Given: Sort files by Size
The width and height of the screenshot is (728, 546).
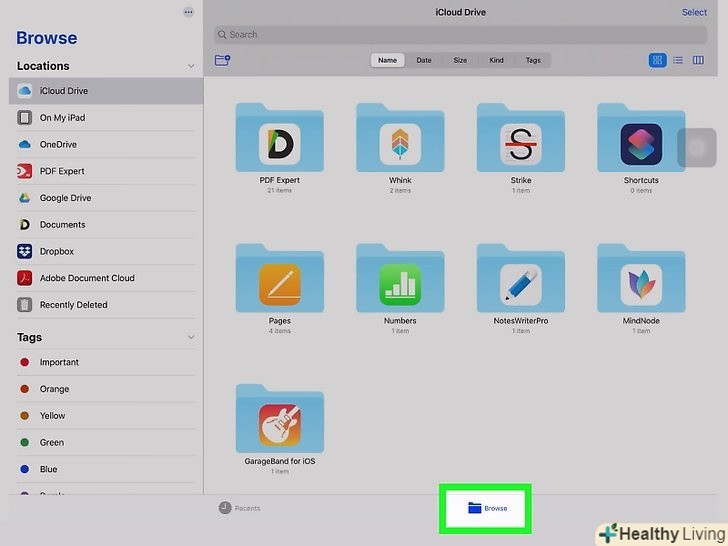Looking at the screenshot, I should point(460,60).
